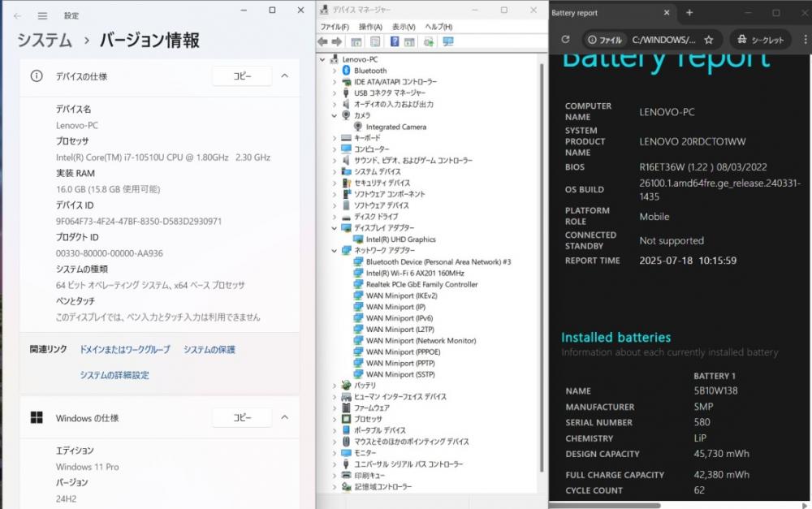The image size is (812, 509).
Task: Click the セキュリティ デバイス category icon
Action: point(347,183)
